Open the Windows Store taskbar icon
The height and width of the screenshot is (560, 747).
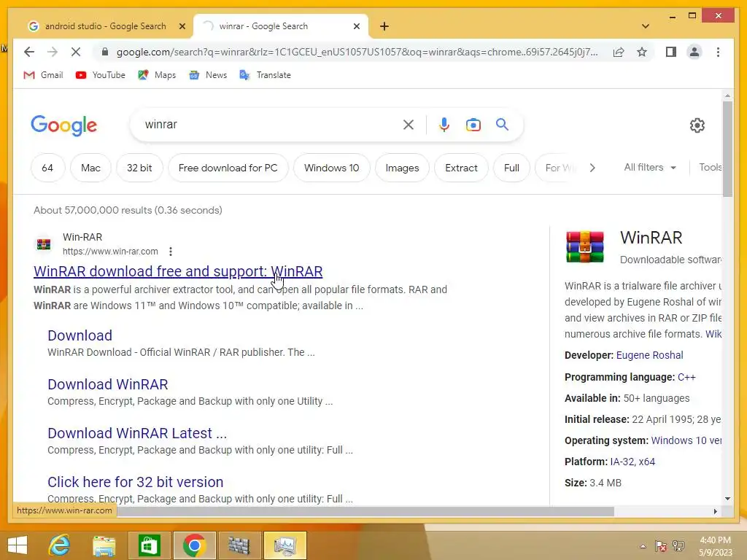tap(149, 545)
